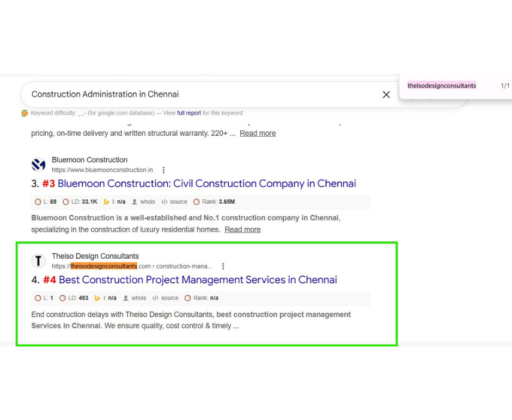Clear the search box with the X icon
The image size is (512, 420).
coord(386,95)
